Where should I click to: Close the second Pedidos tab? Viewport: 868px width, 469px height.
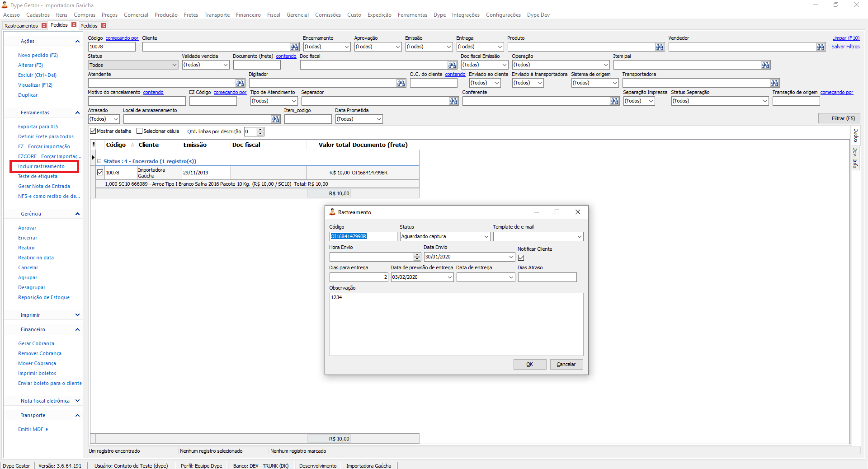click(104, 26)
